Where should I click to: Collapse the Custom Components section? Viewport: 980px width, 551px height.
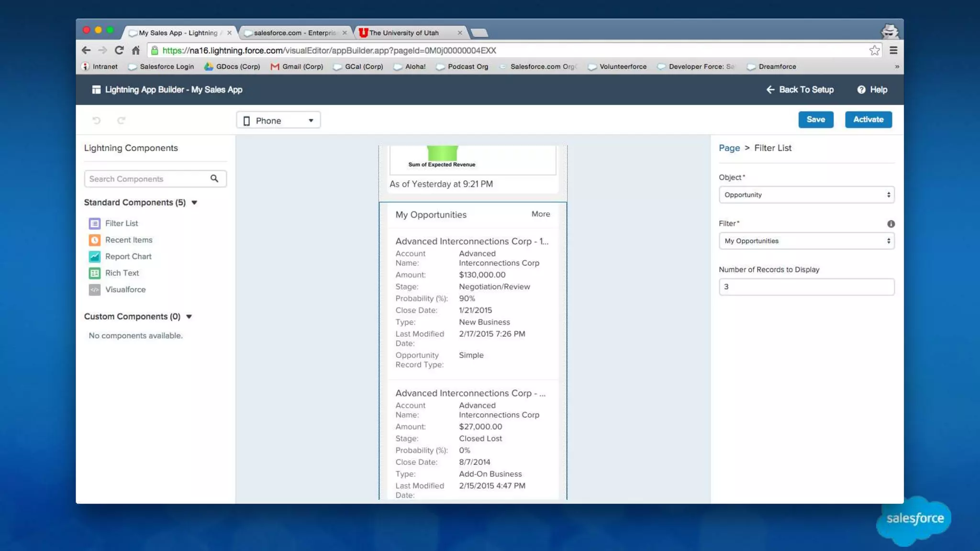[189, 317]
